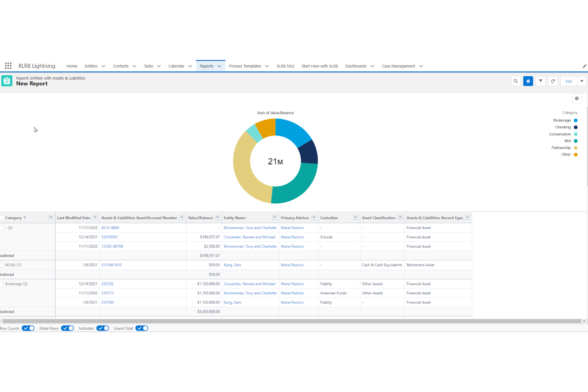
Task: Open Asset/Account Number column menu
Action: pos(182,217)
